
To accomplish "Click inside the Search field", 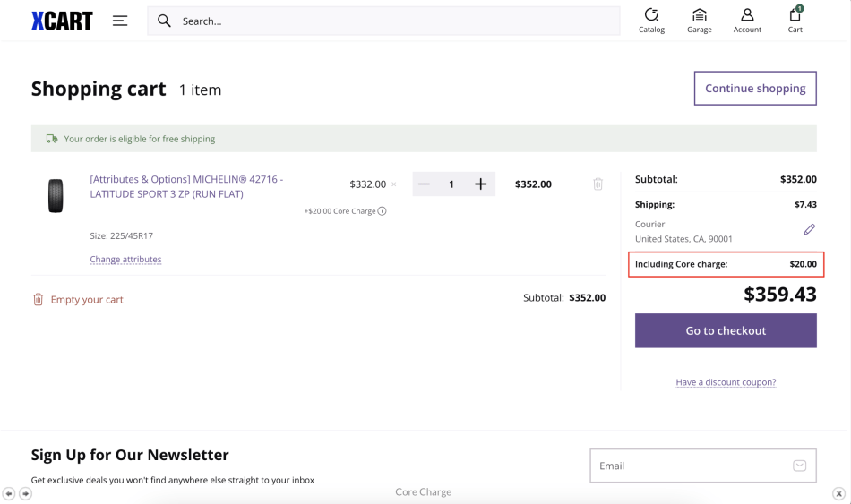I will 394,21.
